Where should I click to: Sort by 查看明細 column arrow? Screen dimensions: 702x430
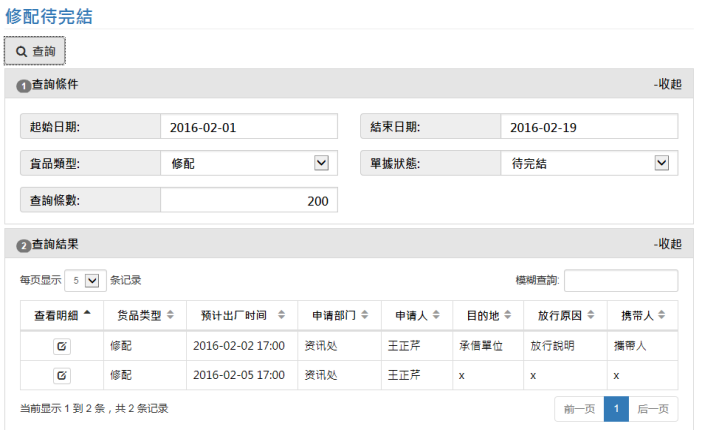[x=87, y=314]
